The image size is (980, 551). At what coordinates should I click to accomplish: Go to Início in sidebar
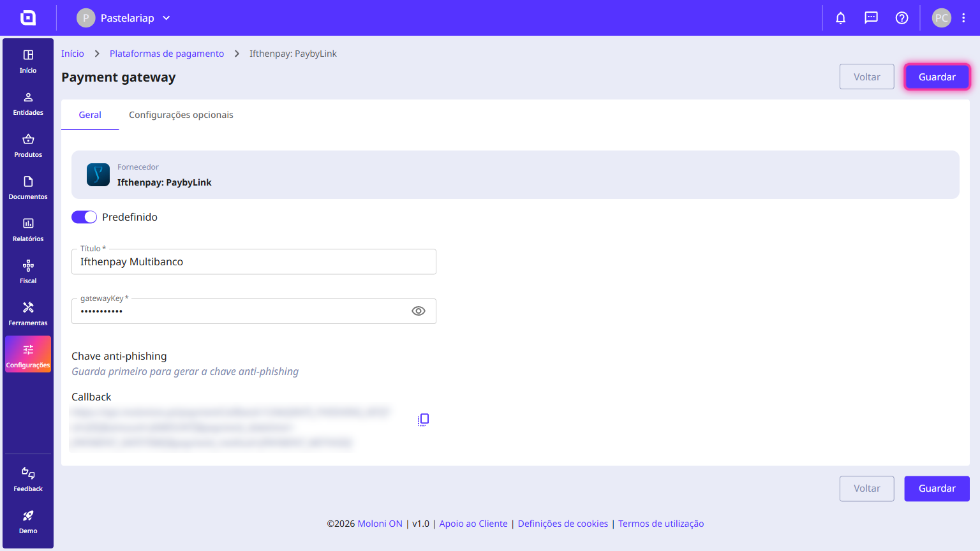click(28, 62)
